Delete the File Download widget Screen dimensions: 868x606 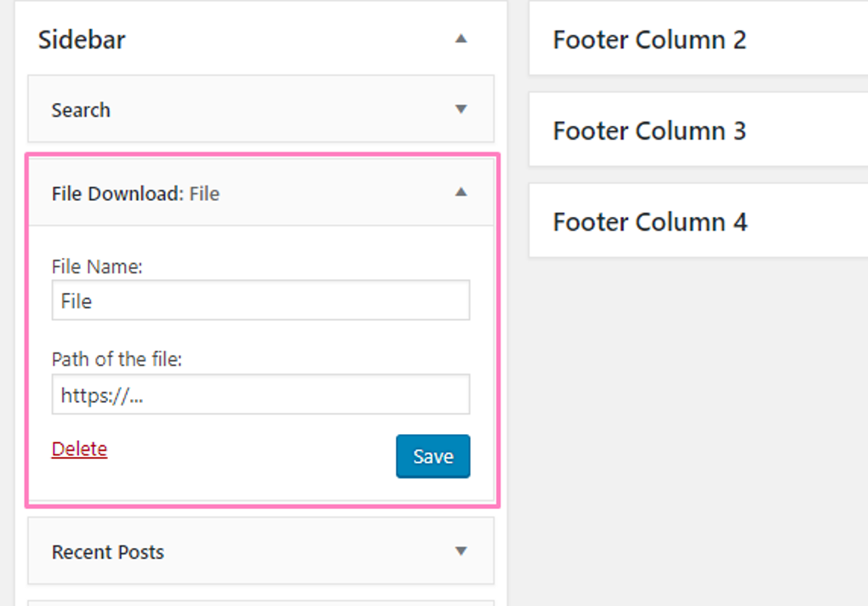pos(79,449)
